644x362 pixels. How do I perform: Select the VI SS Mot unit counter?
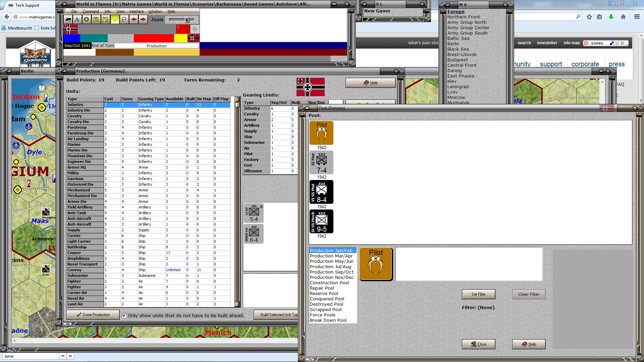pyautogui.click(x=321, y=192)
